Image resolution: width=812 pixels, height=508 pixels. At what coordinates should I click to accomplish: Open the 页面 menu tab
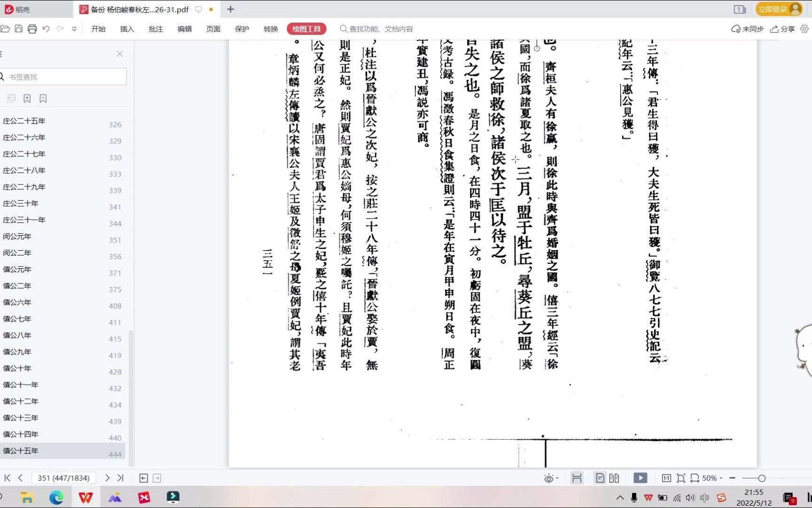coord(213,29)
